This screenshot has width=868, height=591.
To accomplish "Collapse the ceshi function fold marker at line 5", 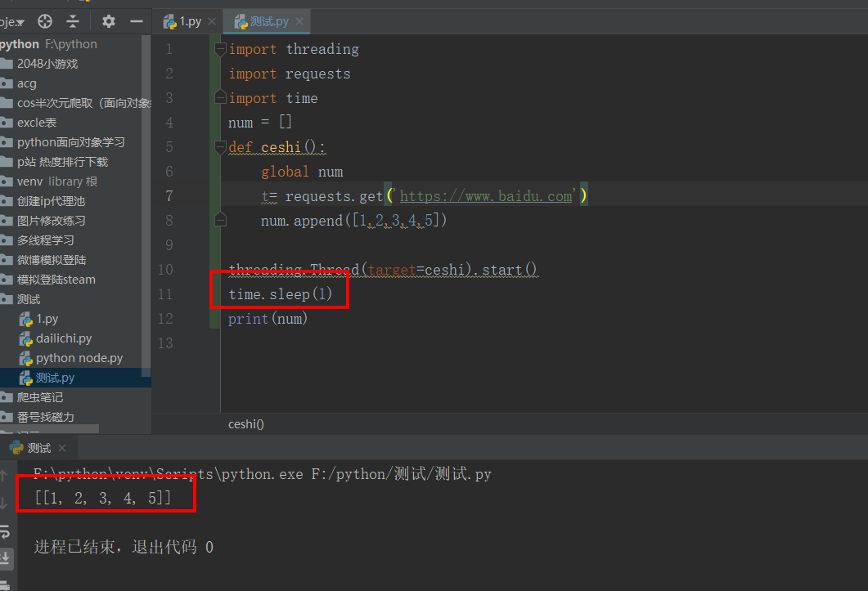I will tap(219, 147).
